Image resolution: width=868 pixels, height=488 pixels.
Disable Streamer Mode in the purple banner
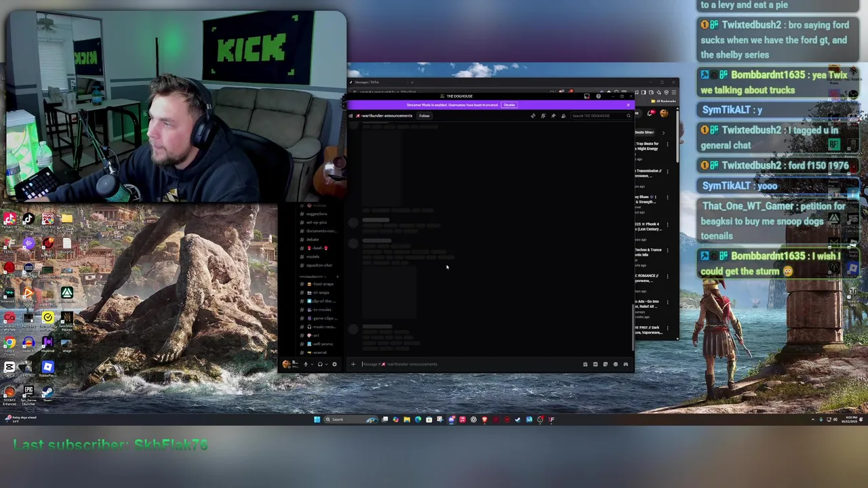pyautogui.click(x=509, y=105)
